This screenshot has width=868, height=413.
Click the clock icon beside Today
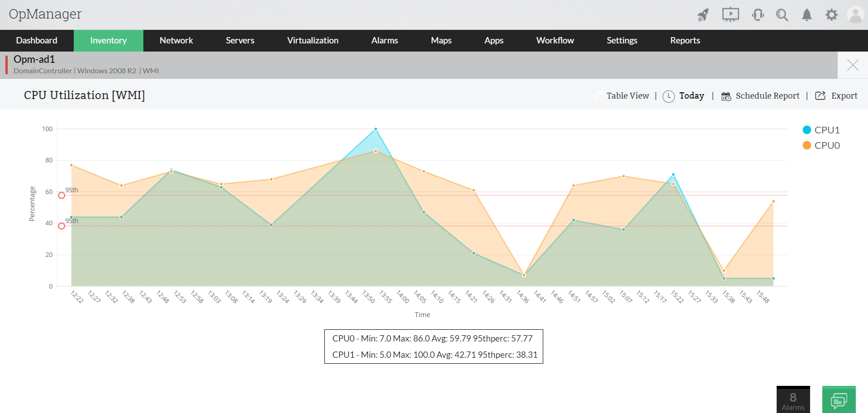[x=669, y=96]
